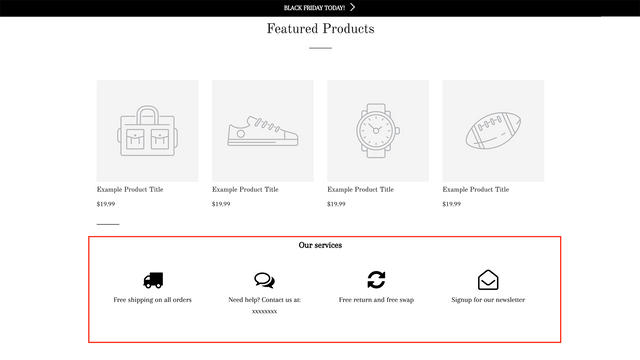Click the Our services heading

click(320, 245)
